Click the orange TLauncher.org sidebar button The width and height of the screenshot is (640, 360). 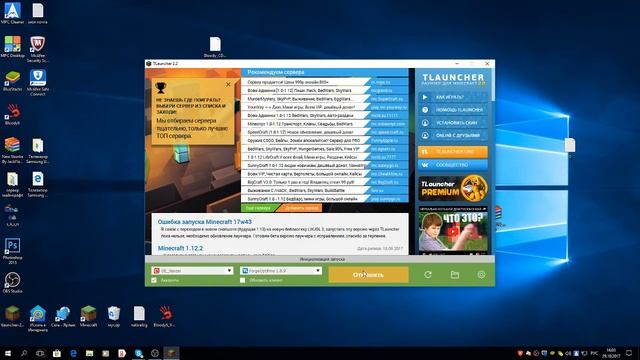[x=452, y=152]
